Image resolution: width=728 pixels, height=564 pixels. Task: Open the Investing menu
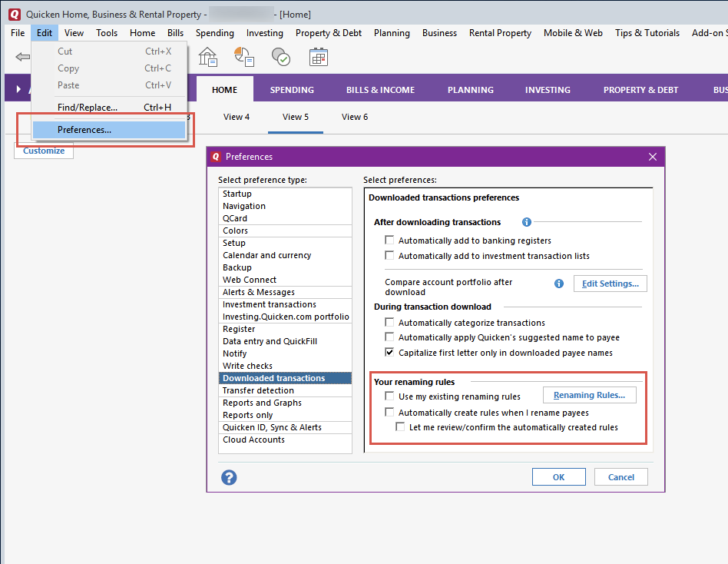tap(264, 33)
